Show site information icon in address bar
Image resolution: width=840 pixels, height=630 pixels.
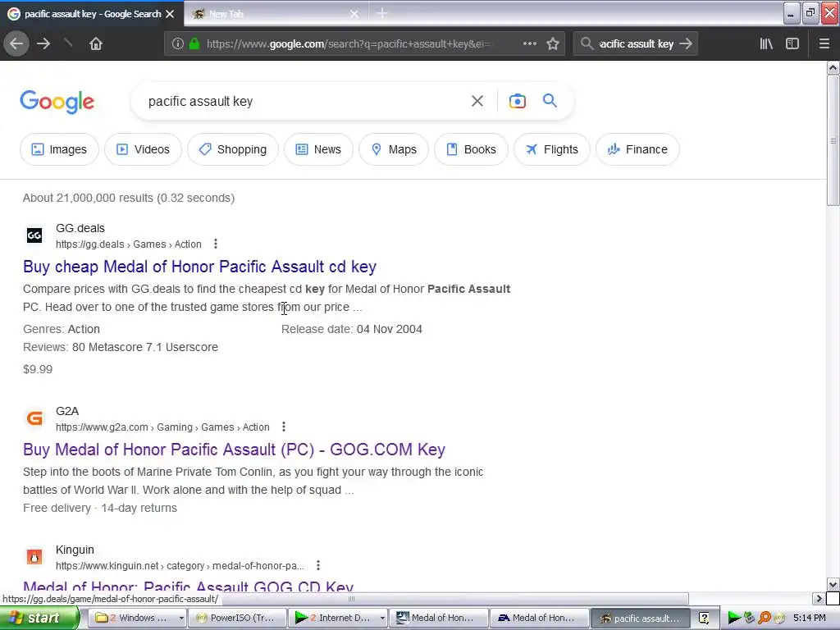pos(178,44)
